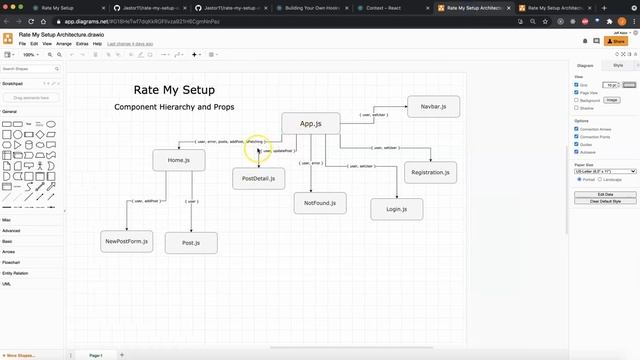The image size is (640, 360).
Task: Select the Portrait radio button
Action: click(x=579, y=179)
